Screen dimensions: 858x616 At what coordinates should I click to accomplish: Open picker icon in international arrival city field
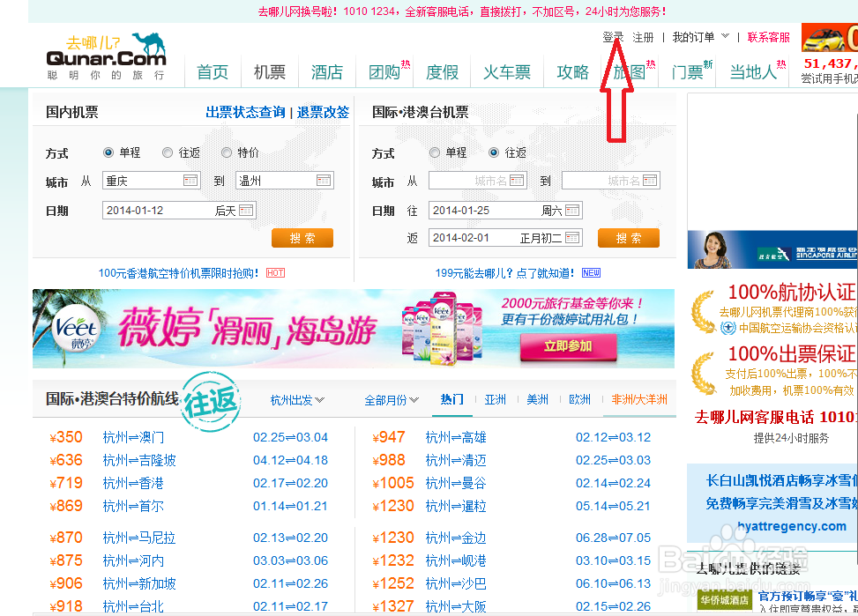(x=650, y=181)
